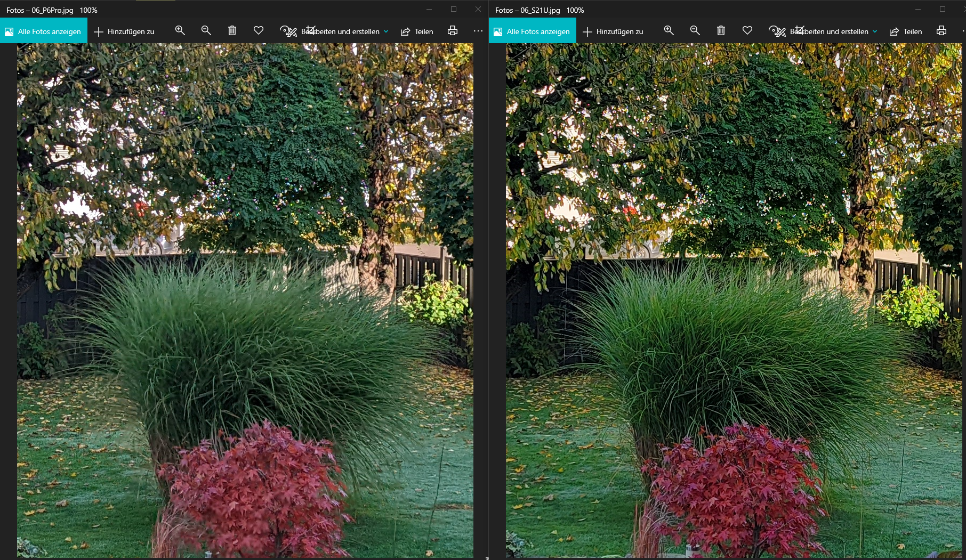Zoom out on the 06_S21U photo
966x560 pixels.
pos(695,31)
